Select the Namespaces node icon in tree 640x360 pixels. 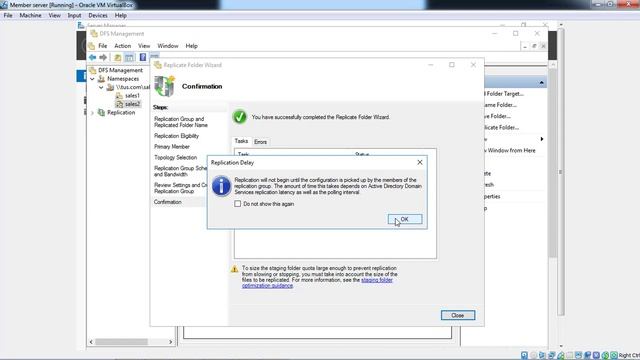tap(102, 79)
